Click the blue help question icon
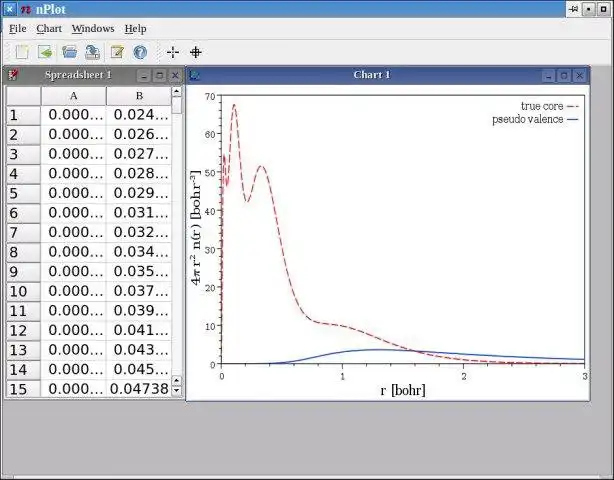The height and width of the screenshot is (480, 614). pos(140,52)
